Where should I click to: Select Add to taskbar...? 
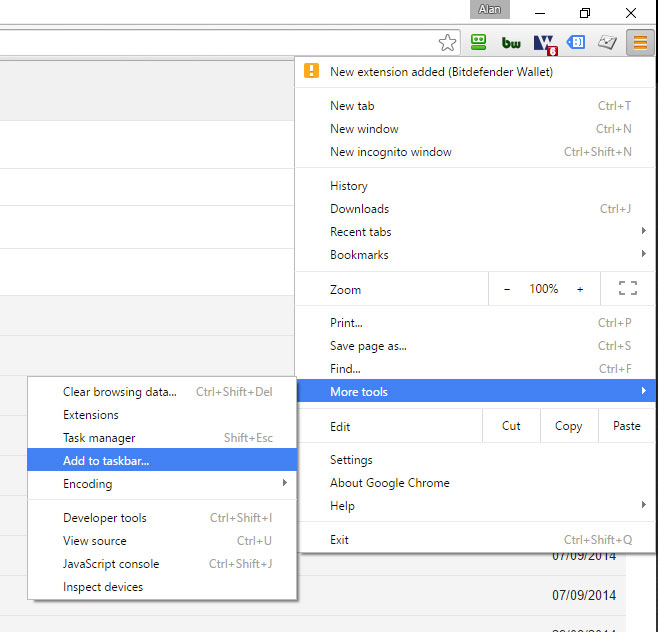click(x=162, y=460)
